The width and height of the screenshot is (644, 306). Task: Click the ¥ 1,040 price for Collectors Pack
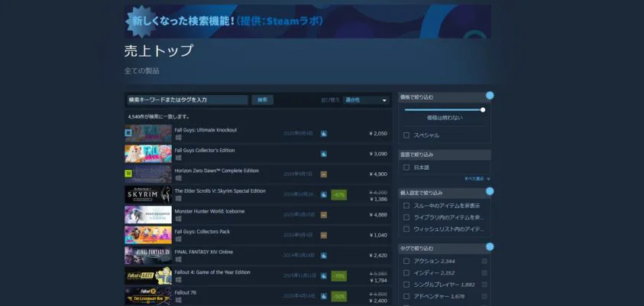(x=378, y=236)
